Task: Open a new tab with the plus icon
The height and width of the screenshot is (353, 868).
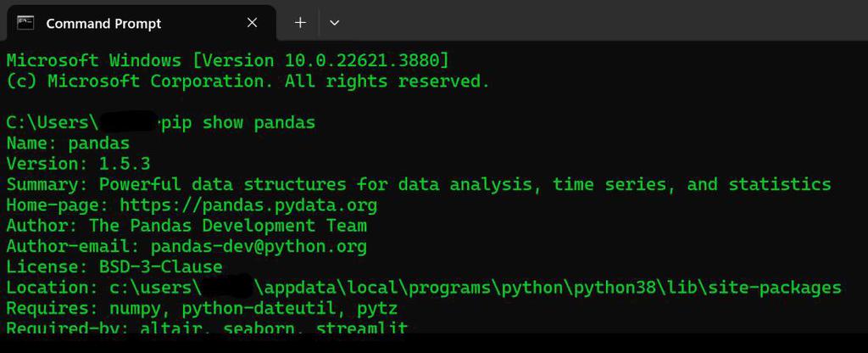Action: click(300, 23)
